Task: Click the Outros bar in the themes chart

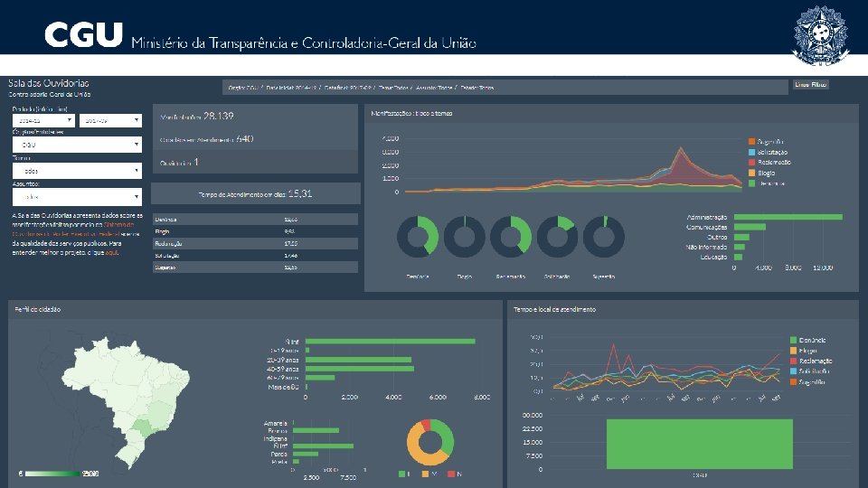Action: [x=741, y=237]
